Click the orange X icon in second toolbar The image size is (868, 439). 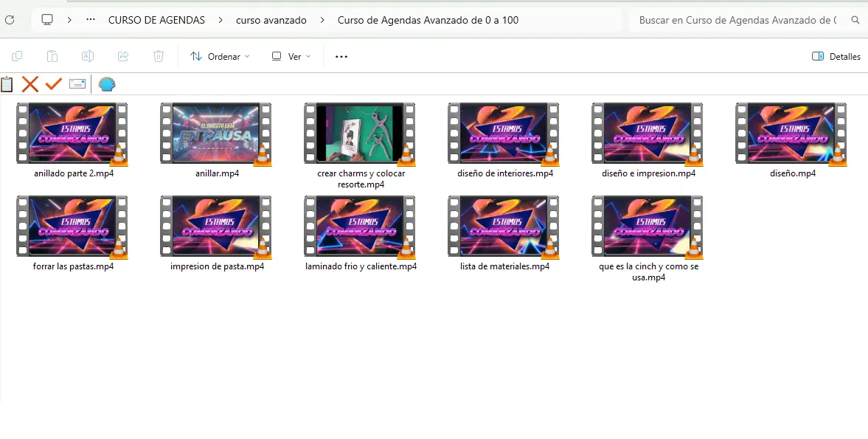pyautogui.click(x=29, y=84)
